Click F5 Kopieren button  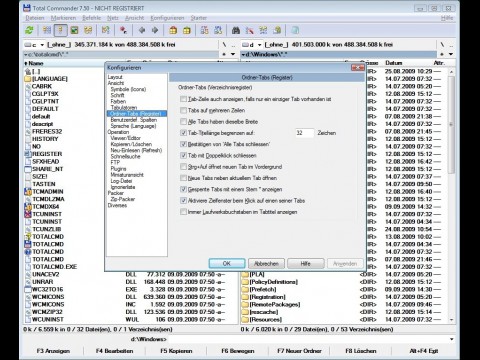point(176,351)
